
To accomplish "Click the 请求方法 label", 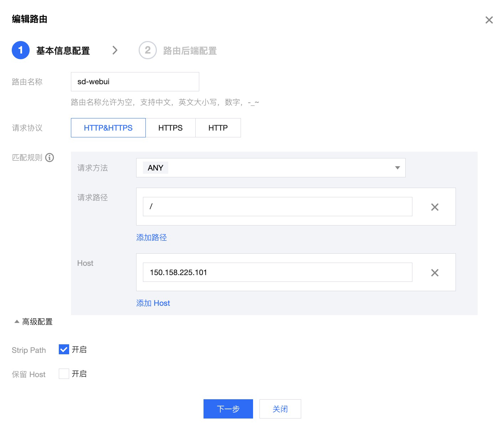I will point(92,168).
